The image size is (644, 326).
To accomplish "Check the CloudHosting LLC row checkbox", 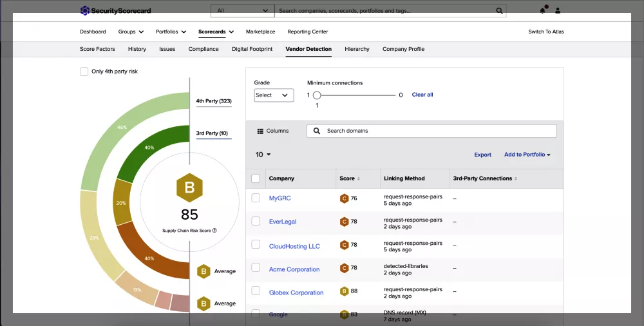I will point(256,244).
